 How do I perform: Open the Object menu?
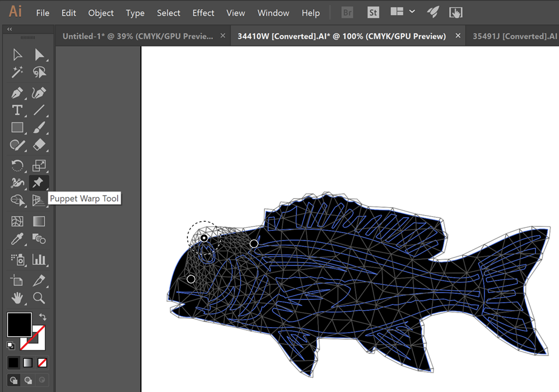point(101,13)
